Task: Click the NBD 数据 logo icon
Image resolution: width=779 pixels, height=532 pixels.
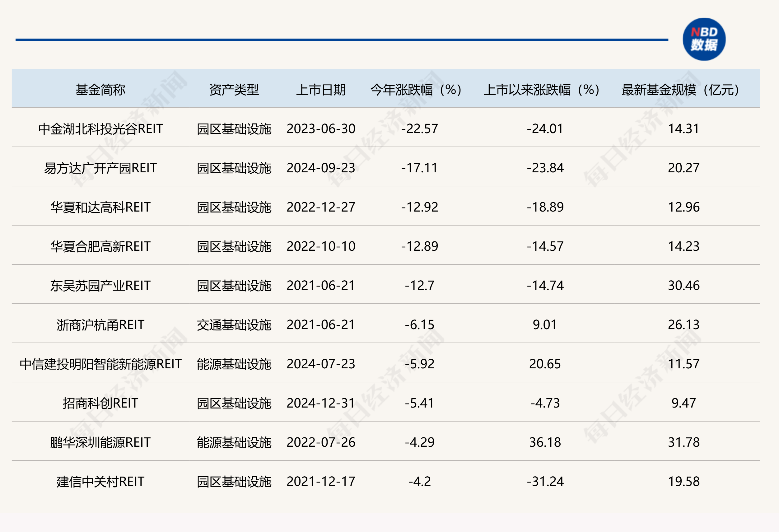Action: click(x=704, y=39)
